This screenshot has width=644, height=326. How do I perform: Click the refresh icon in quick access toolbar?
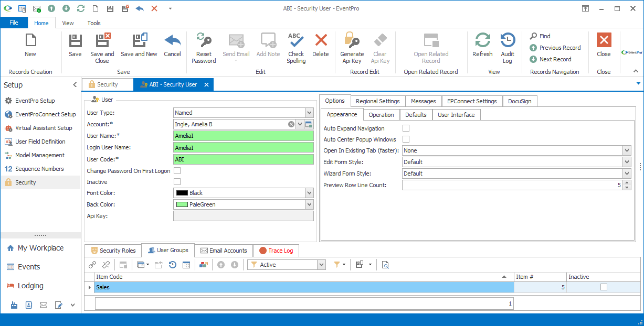click(81, 8)
